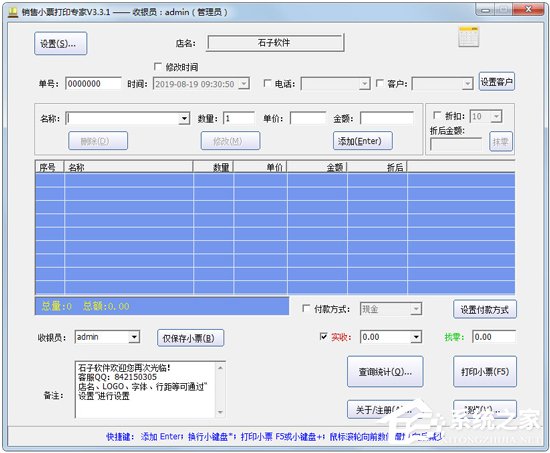Image resolution: width=550 pixels, height=453 pixels.
Task: Open 设置付款方式 payment settings
Action: point(485,309)
